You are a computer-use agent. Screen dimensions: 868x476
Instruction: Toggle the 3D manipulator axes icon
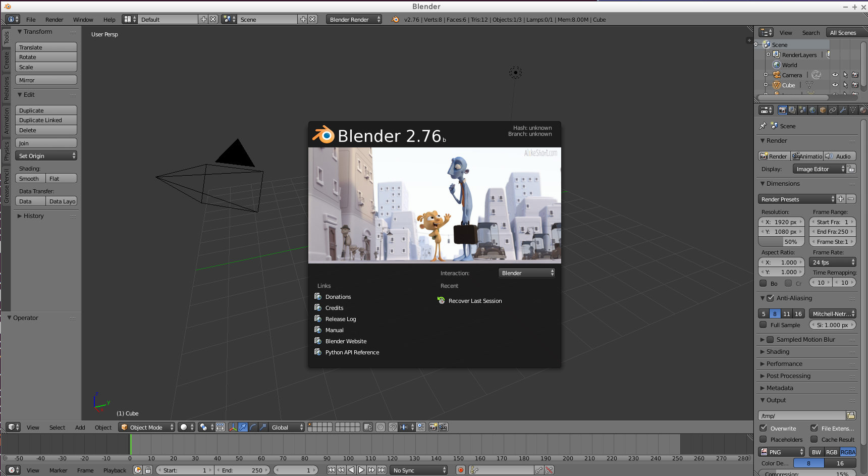pyautogui.click(x=233, y=427)
